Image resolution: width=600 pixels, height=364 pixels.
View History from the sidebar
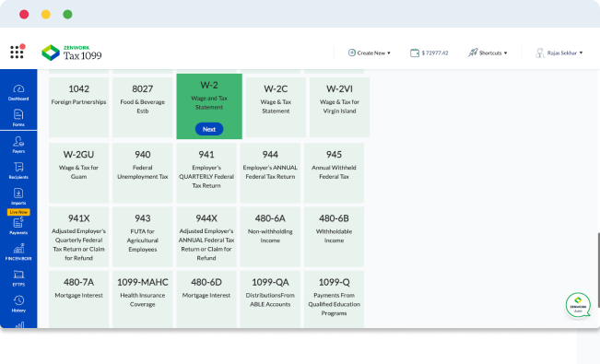18,304
